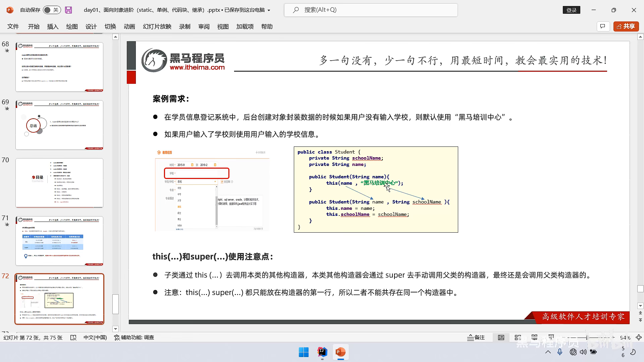Screen dimensions: 644x362
Task: Show hidden system tray icons
Action: point(548,352)
